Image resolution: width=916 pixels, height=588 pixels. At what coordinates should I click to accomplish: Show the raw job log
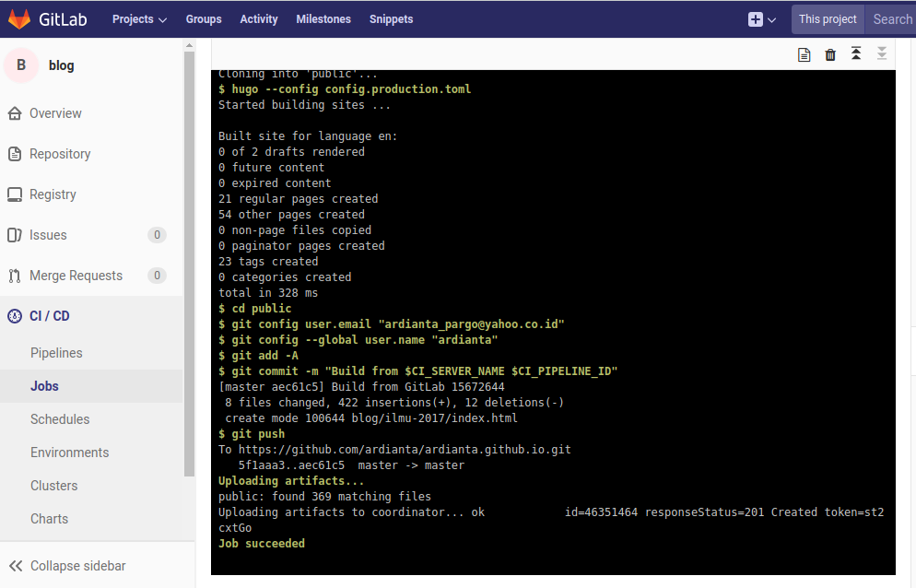[x=804, y=54]
